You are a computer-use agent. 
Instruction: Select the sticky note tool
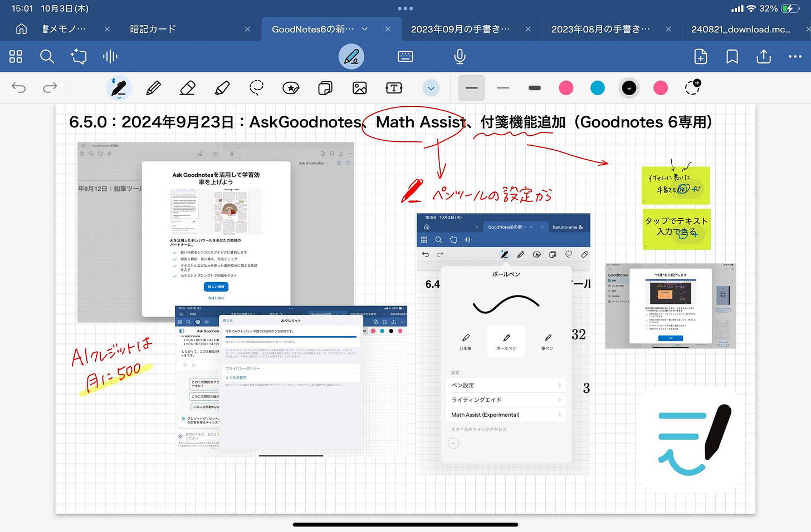point(325,88)
